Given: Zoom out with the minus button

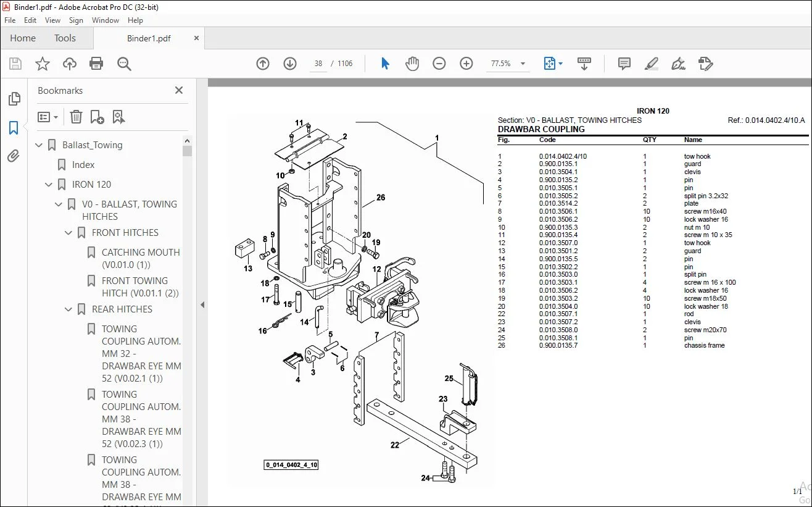Looking at the screenshot, I should (x=439, y=64).
